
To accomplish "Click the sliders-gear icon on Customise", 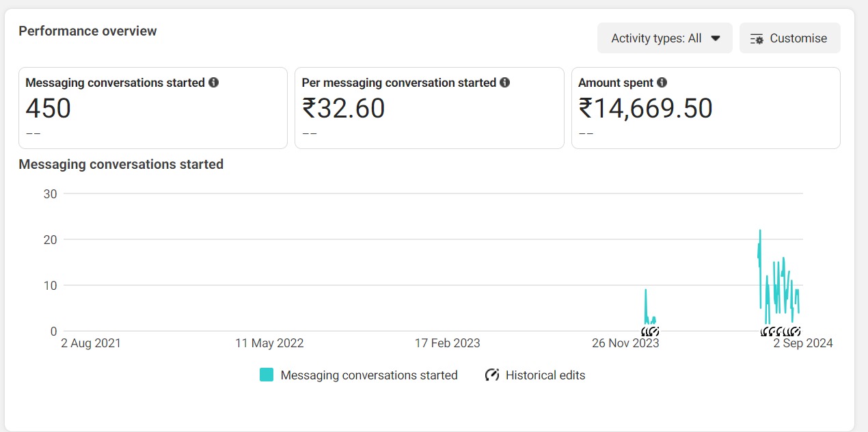I will 757,39.
